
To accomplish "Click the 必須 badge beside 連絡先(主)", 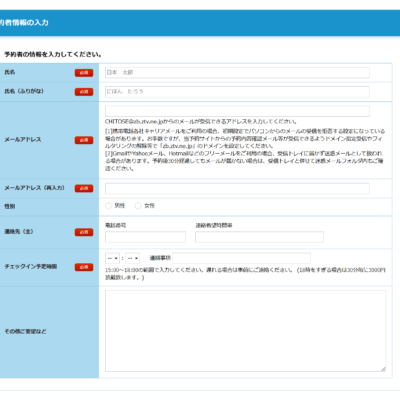I will [x=84, y=232].
